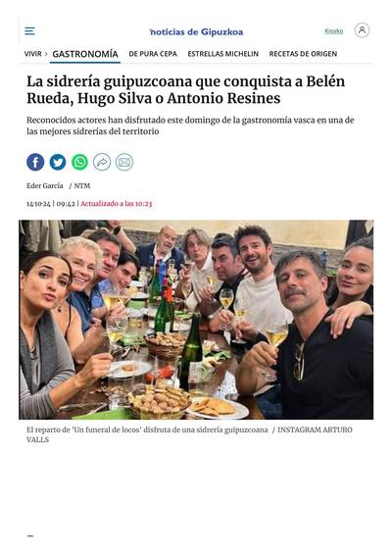Select the GASTRONOMÍA tab

(x=85, y=54)
